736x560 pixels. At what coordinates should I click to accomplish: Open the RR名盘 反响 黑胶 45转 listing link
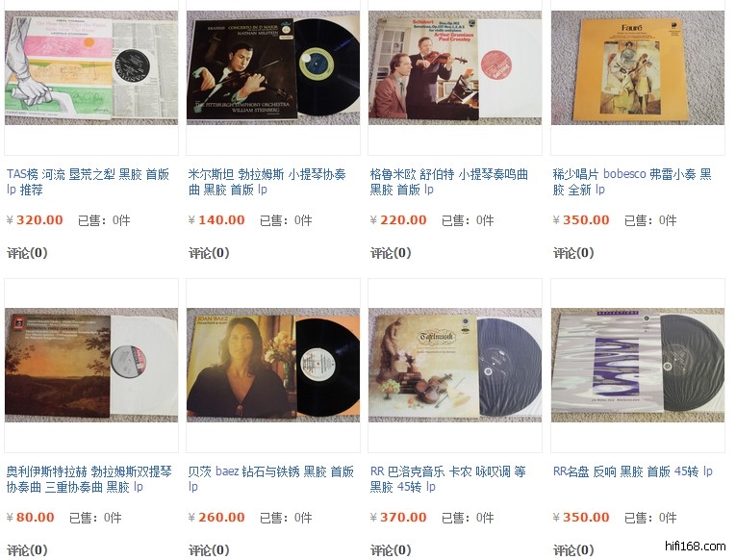pyautogui.click(x=633, y=471)
